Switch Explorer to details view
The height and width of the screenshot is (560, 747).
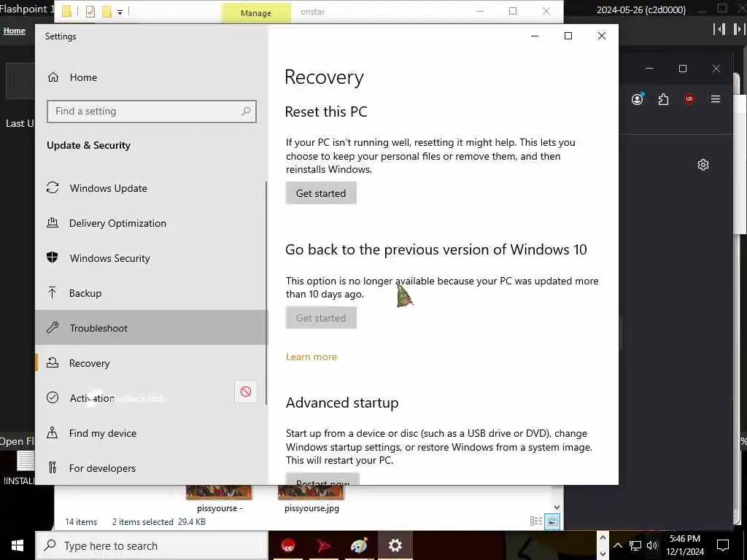536,521
